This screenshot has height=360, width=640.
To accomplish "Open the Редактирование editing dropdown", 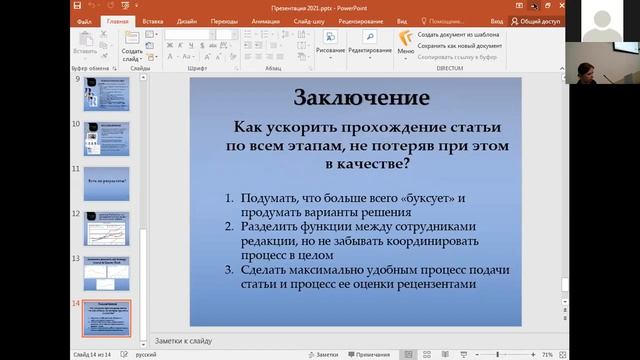I will 370,45.
